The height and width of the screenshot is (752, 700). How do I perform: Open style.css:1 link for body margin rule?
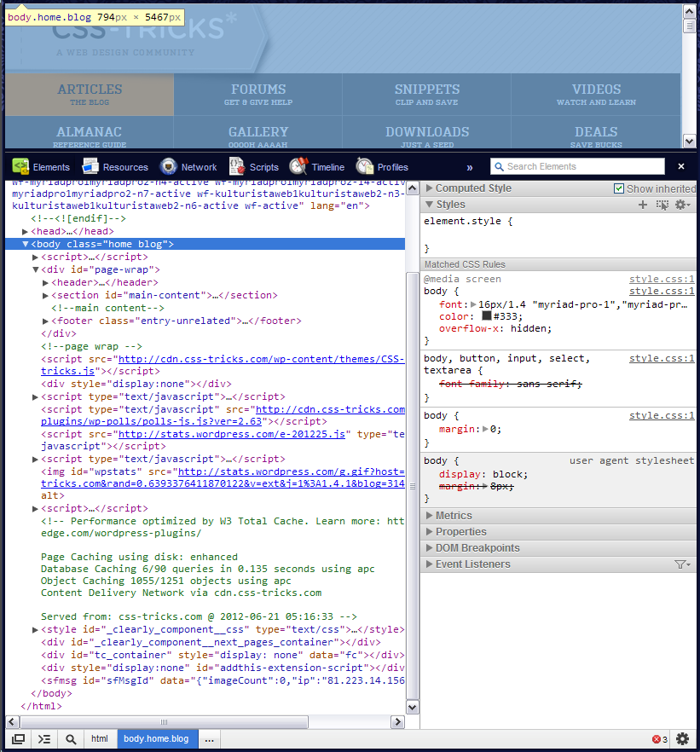(x=662, y=415)
